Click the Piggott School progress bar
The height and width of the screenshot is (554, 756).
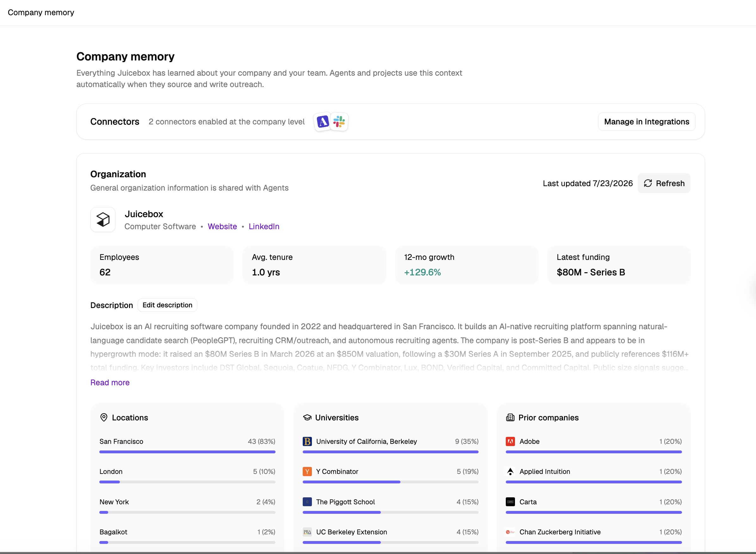(390, 513)
